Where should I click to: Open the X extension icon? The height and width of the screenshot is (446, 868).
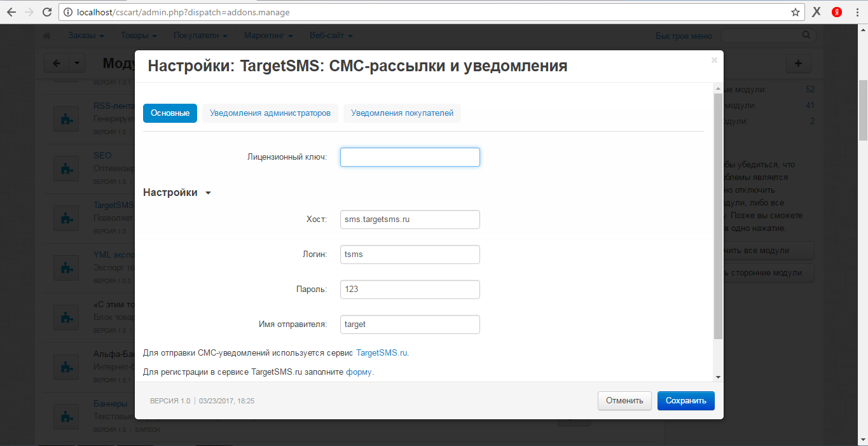pos(817,12)
